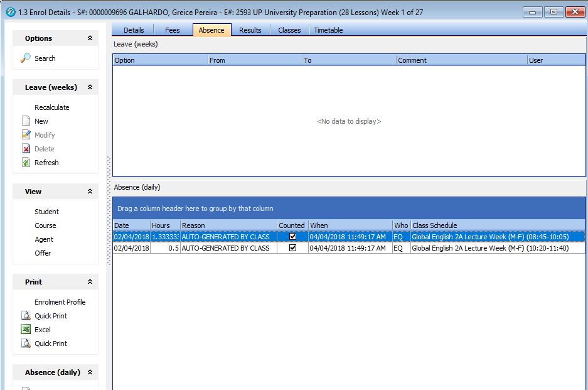Click Recalculate in Leave (weeks)

coord(51,107)
